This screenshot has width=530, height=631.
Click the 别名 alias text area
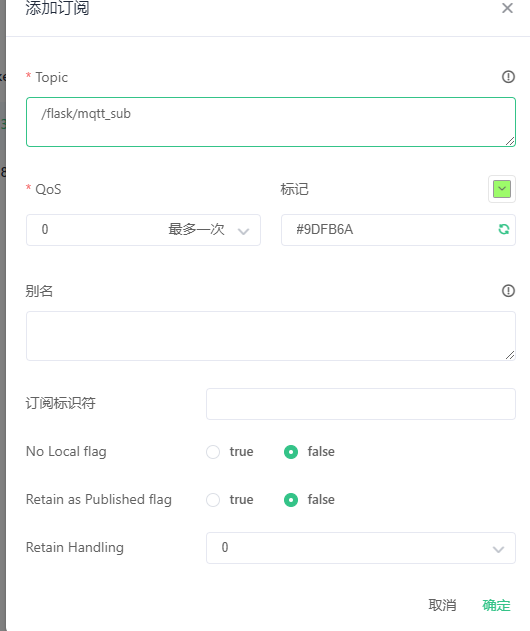(271, 336)
